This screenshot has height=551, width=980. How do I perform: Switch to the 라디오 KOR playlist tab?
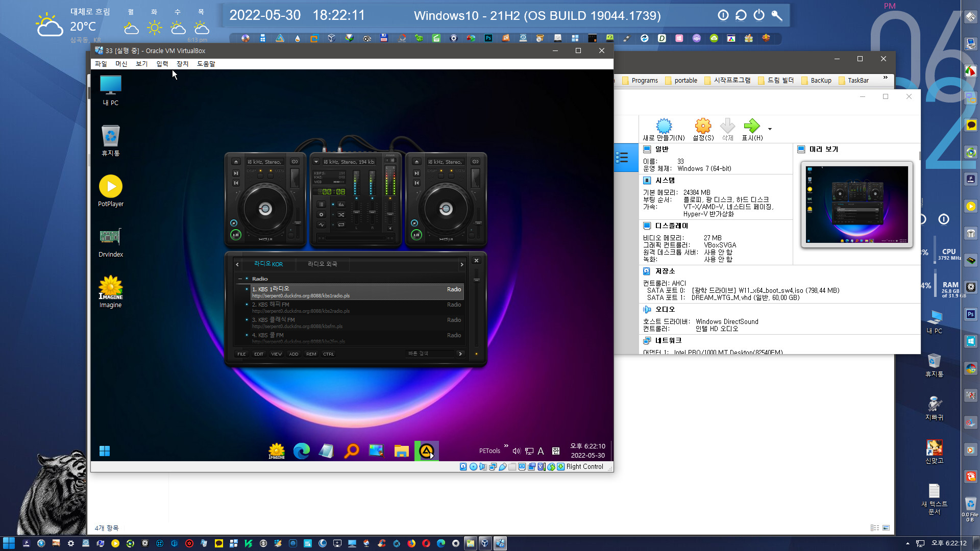(x=268, y=264)
